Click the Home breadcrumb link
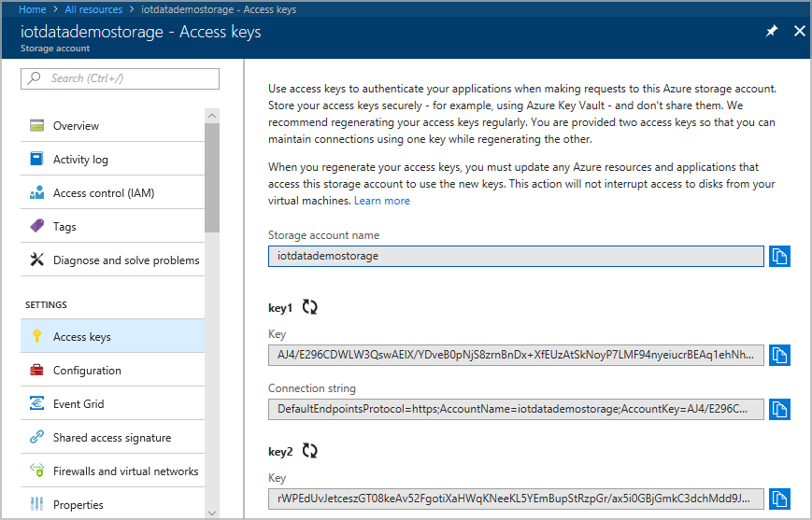 [33, 9]
